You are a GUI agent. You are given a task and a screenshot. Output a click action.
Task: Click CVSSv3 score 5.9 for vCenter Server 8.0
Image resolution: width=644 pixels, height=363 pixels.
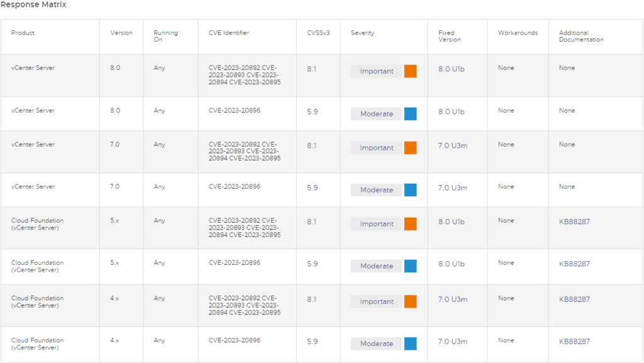[x=312, y=112]
